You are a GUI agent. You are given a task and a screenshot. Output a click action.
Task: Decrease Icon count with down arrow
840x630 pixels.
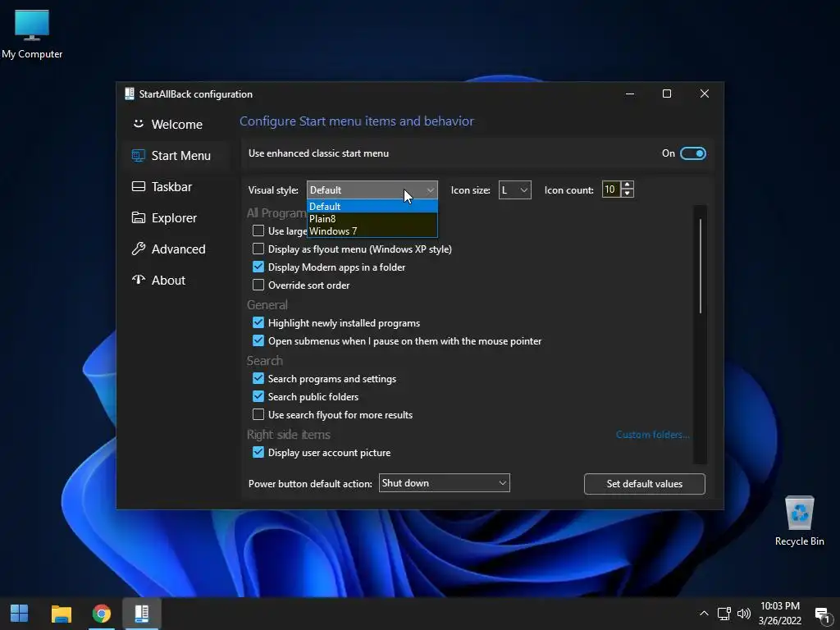pos(628,194)
